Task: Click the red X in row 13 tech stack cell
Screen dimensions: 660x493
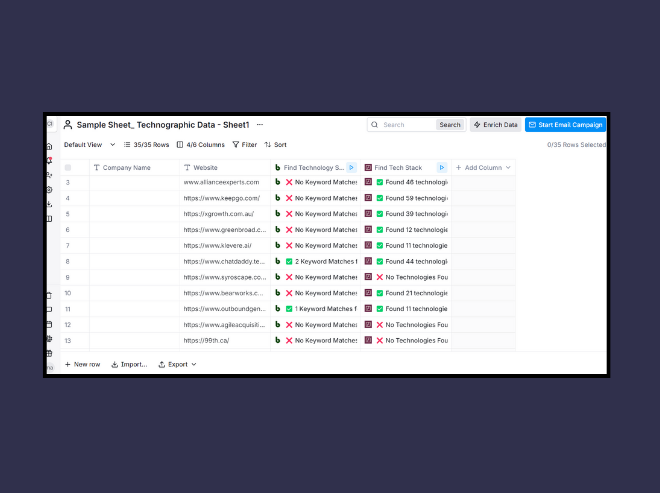Action: tap(379, 341)
